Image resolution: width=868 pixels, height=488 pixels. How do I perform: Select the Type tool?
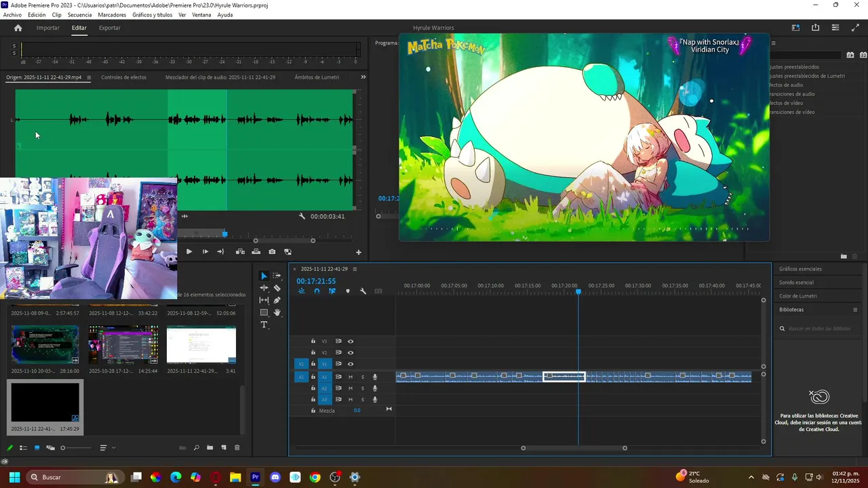(264, 325)
